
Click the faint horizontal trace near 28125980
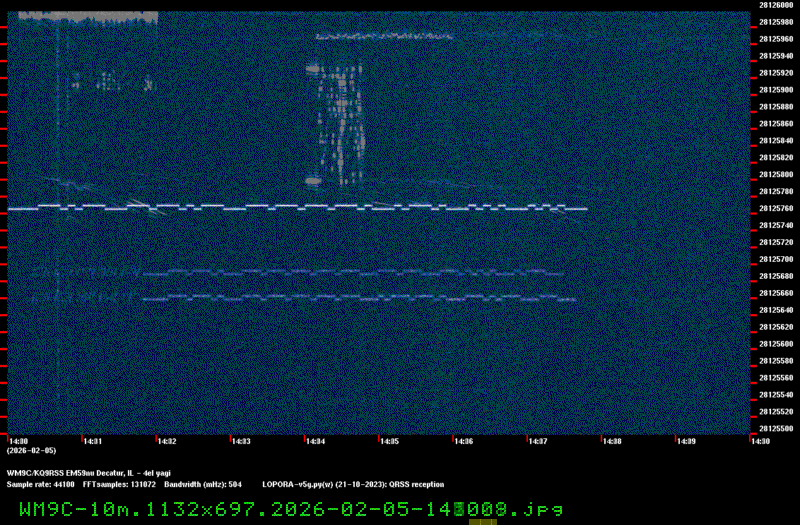(385, 36)
